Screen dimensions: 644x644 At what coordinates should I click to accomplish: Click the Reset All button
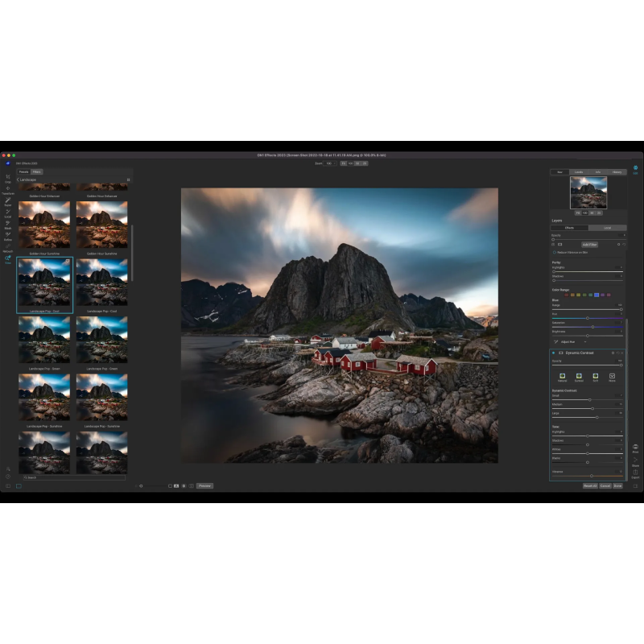589,486
